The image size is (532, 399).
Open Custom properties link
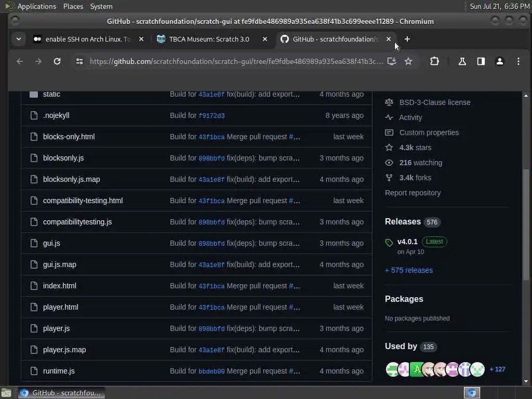click(429, 132)
